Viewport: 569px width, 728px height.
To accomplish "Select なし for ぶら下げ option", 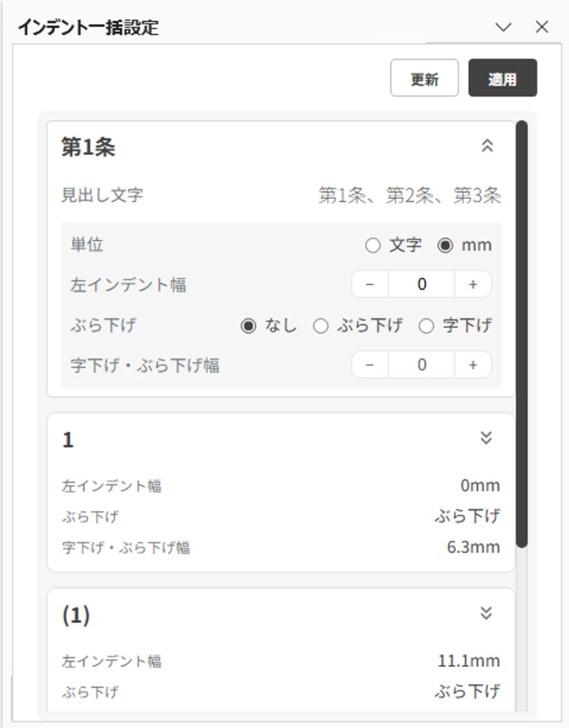I will click(248, 326).
